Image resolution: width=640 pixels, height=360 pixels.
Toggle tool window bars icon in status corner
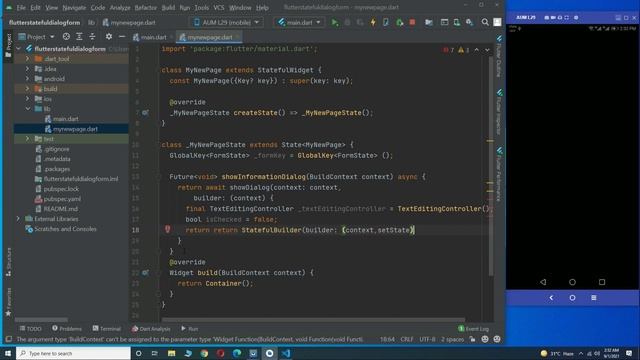click(8, 339)
